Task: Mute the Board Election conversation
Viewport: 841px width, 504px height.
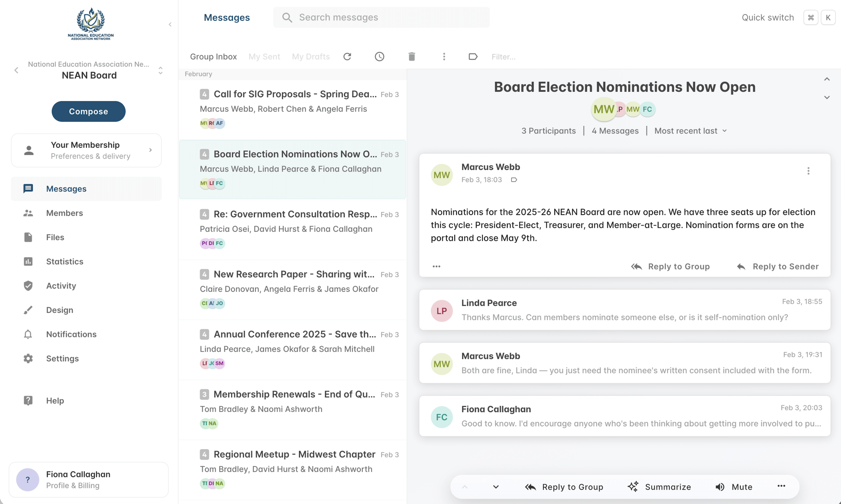Action: point(734,487)
